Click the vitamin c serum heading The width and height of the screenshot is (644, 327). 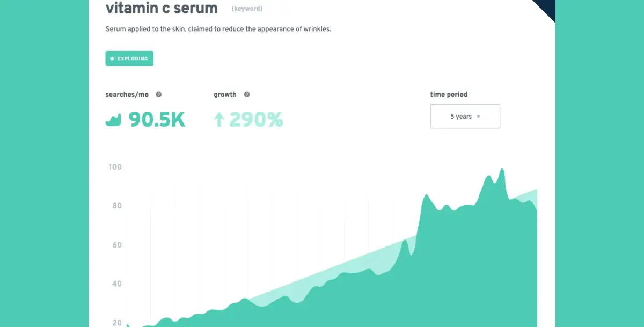162,9
